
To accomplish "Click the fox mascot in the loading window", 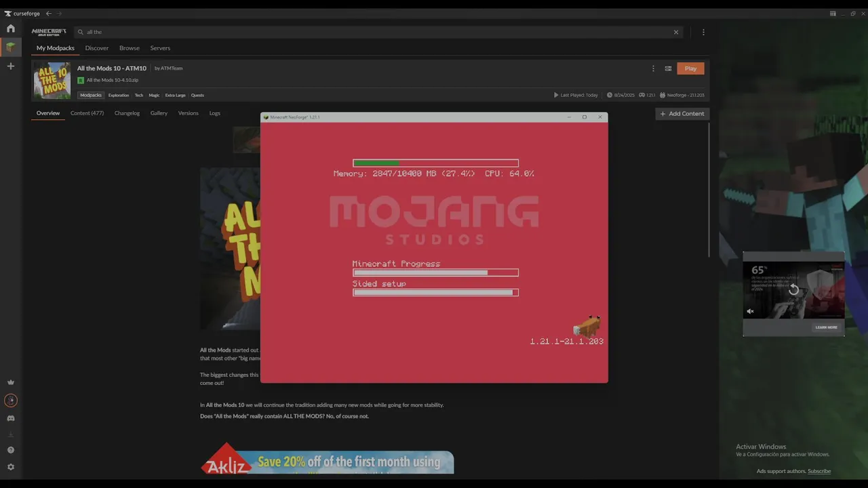I will [587, 327].
